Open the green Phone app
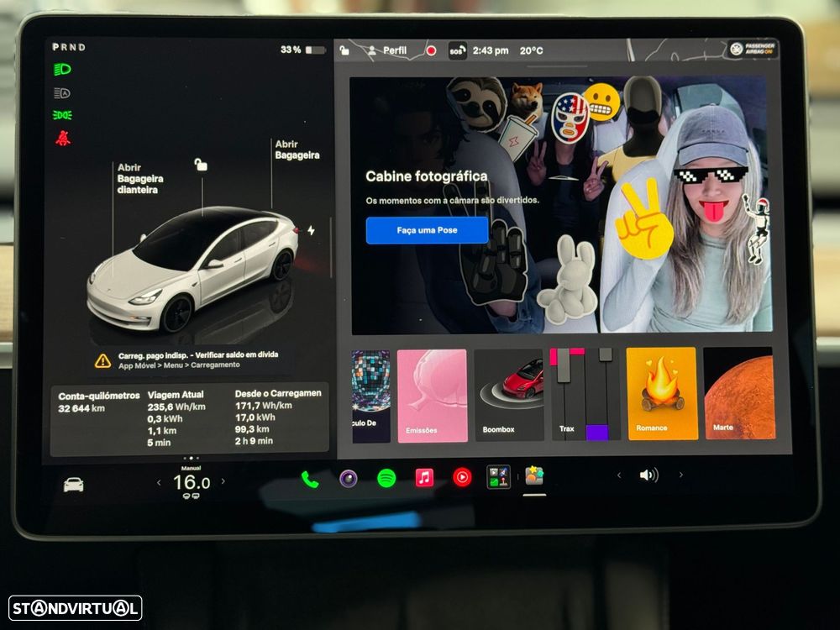Screen dimensions: 840x630 pyautogui.click(x=310, y=480)
